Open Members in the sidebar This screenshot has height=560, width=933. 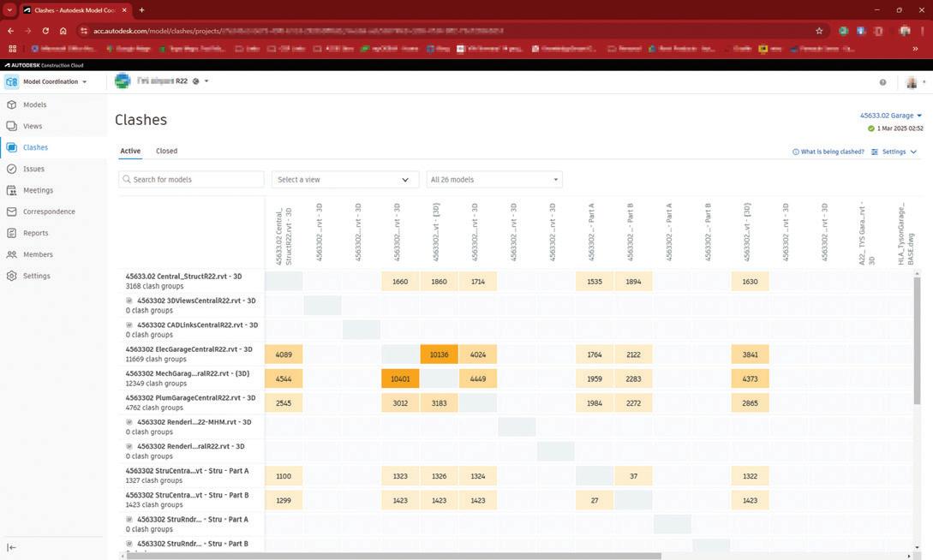pyautogui.click(x=38, y=254)
